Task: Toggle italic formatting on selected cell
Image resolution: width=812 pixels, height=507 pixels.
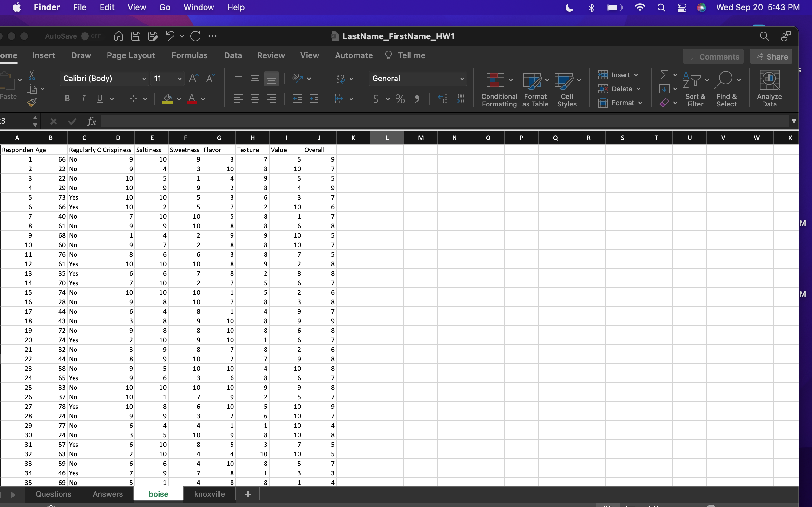Action: [x=83, y=98]
